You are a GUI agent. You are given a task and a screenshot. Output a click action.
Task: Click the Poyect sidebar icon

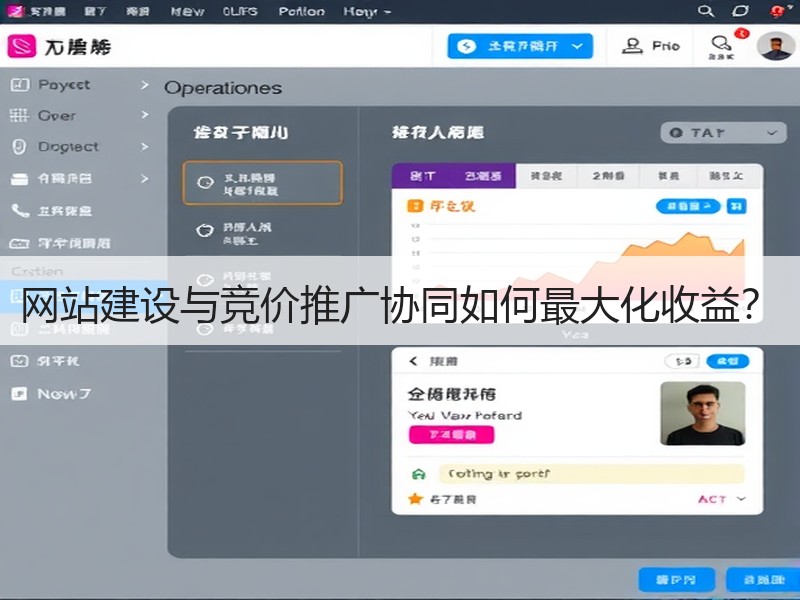pyautogui.click(x=19, y=85)
